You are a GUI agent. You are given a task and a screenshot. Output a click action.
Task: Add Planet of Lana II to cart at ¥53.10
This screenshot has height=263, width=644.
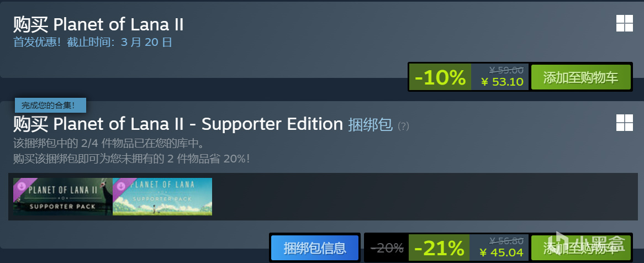(580, 77)
